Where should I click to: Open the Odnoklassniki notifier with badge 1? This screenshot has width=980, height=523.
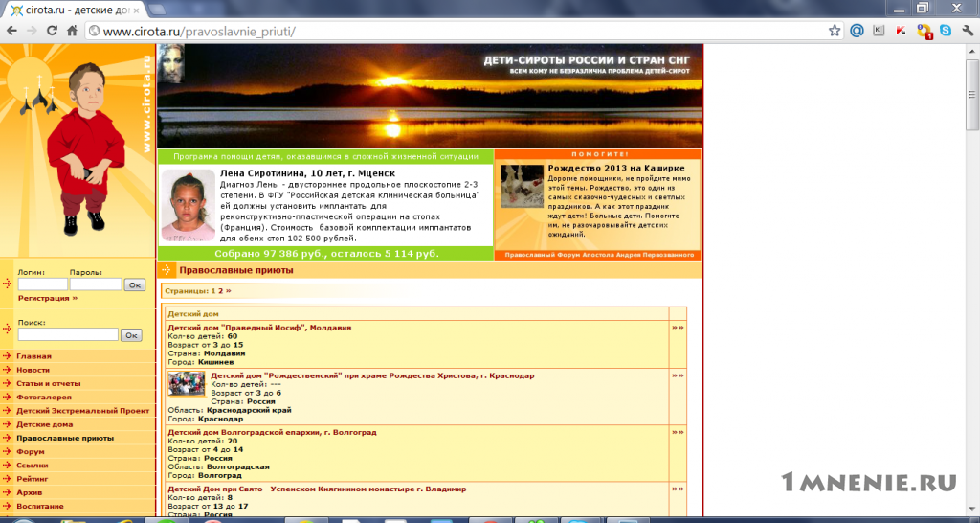click(924, 31)
